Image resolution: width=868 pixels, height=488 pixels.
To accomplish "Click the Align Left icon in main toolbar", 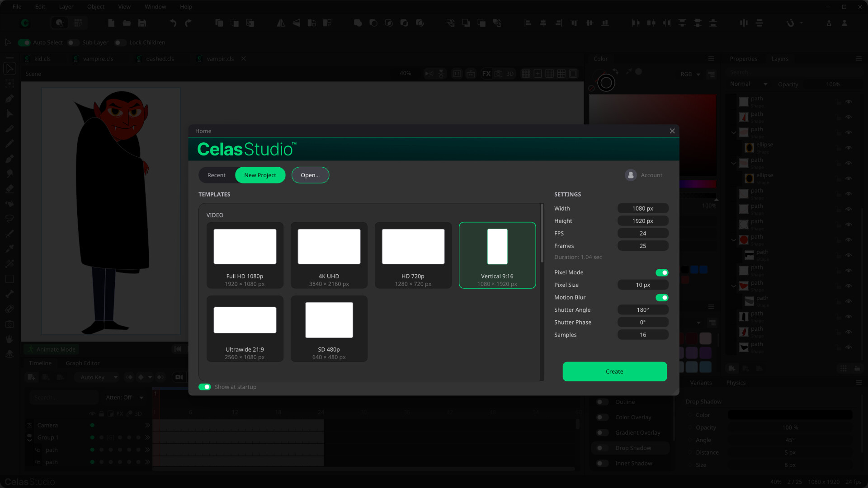I will [x=528, y=23].
